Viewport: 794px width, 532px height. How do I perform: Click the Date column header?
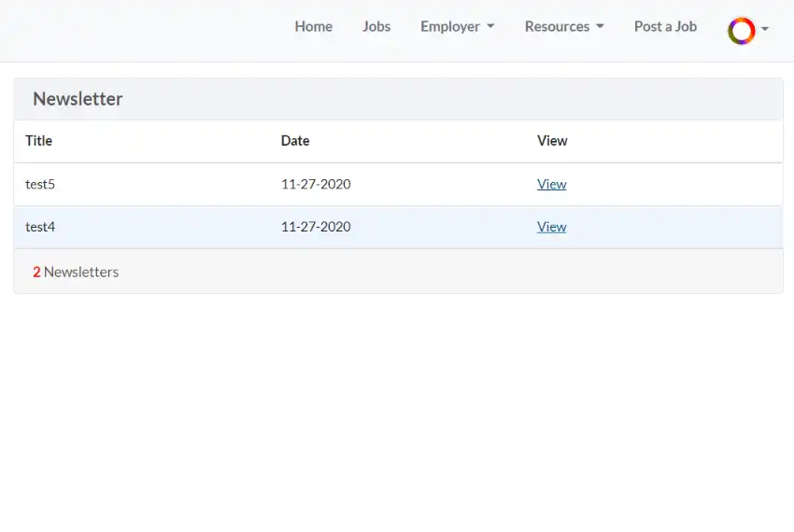295,141
